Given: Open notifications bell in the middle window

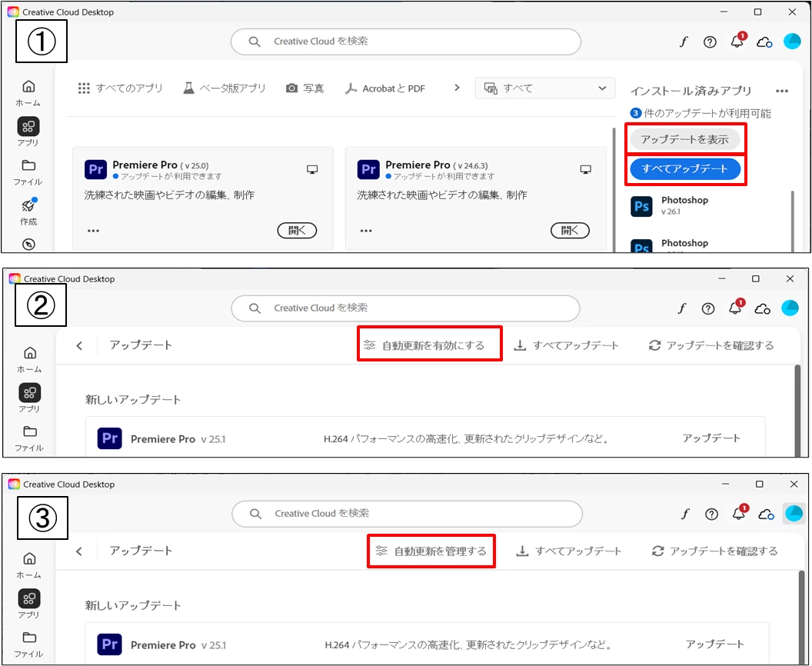Looking at the screenshot, I should 737,308.
